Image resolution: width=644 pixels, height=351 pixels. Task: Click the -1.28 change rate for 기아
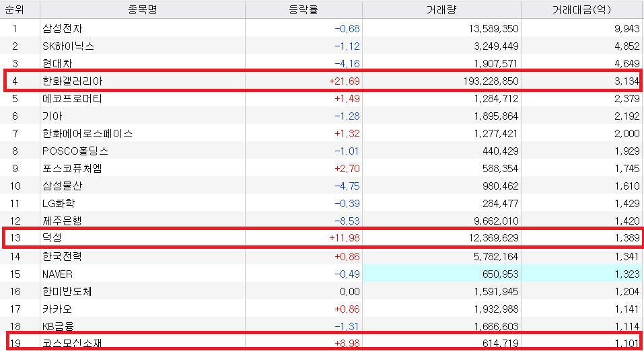click(x=347, y=116)
